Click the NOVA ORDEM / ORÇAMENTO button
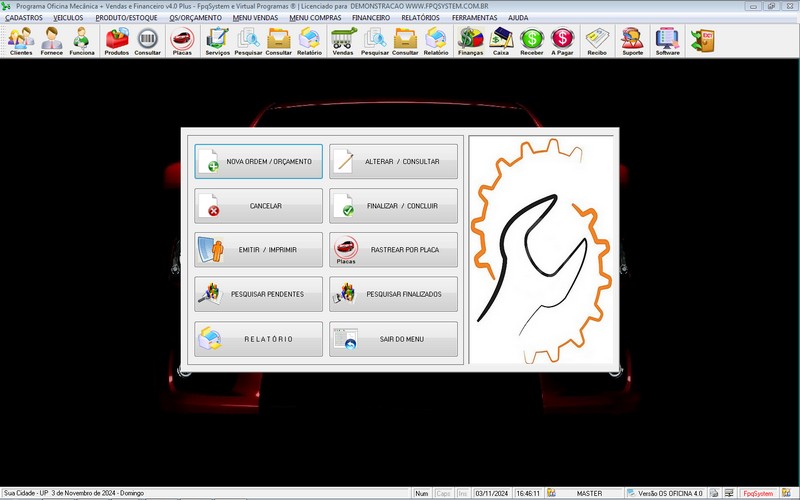This screenshot has width=800, height=500. tap(258, 161)
